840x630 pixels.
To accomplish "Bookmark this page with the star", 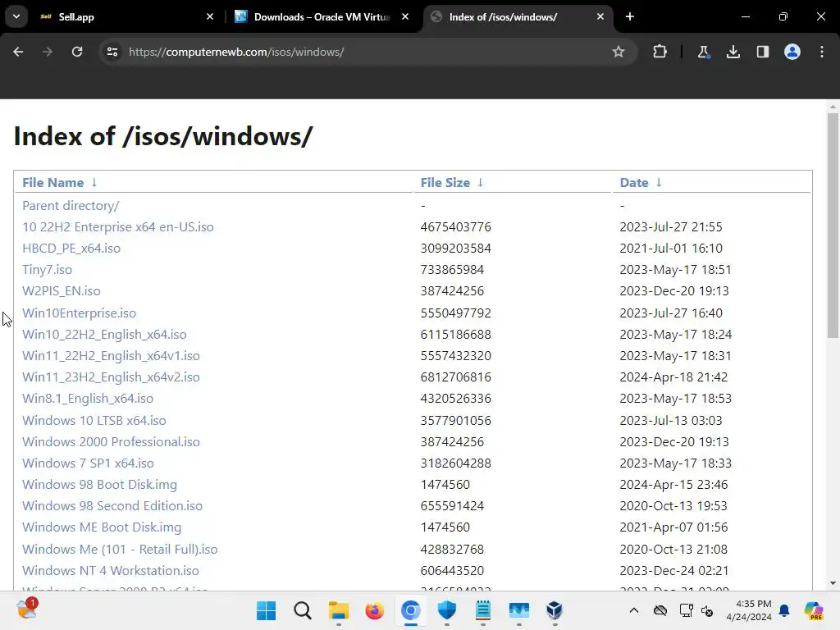I will pos(619,52).
